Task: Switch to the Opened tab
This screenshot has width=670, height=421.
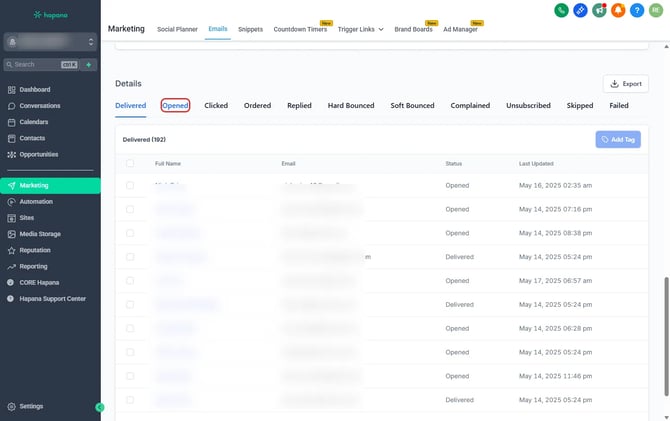Action: (x=175, y=105)
